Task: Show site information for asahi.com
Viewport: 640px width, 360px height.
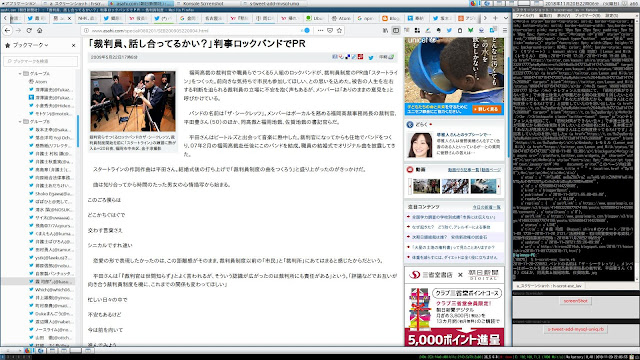Action: pos(86,30)
